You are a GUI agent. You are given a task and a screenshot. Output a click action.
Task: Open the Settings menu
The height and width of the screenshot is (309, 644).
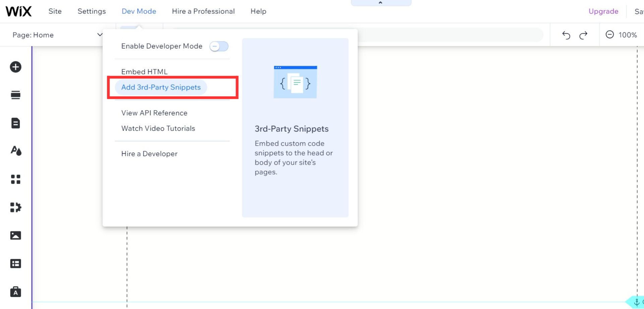[92, 11]
